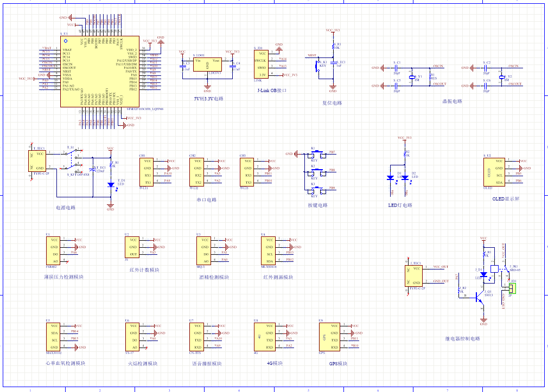Select the MLX90614 infrared temperature module
Screen dimensions: 548x392
[270, 250]
